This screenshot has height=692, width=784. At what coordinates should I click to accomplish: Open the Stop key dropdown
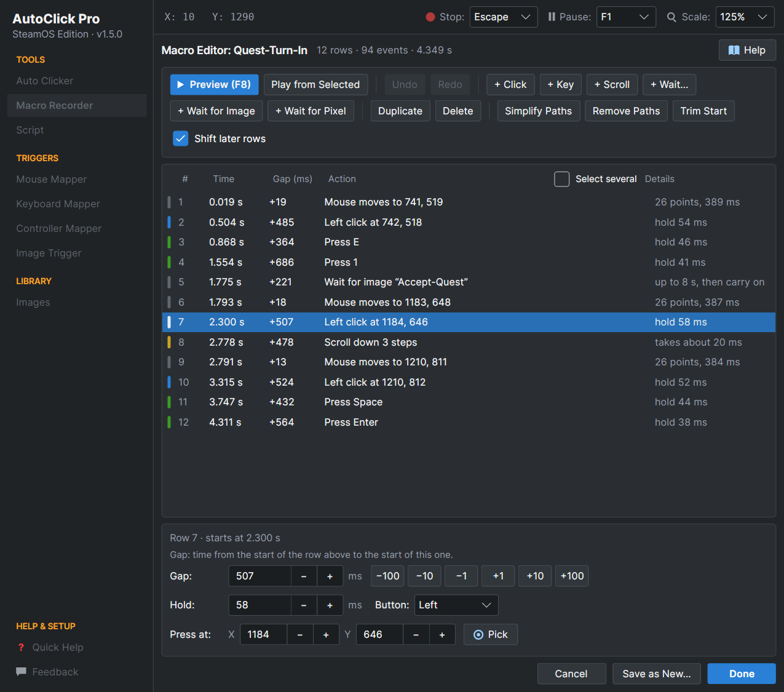click(504, 17)
